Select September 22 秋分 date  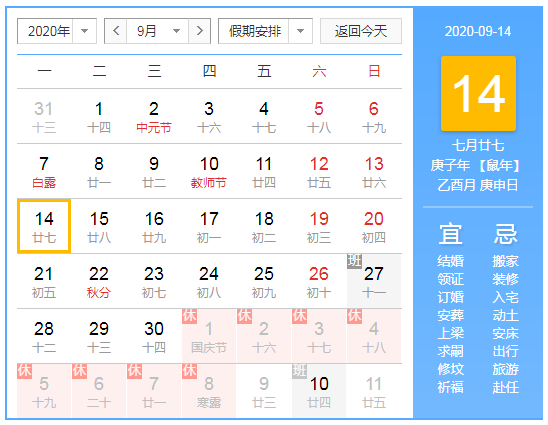pyautogui.click(x=99, y=281)
